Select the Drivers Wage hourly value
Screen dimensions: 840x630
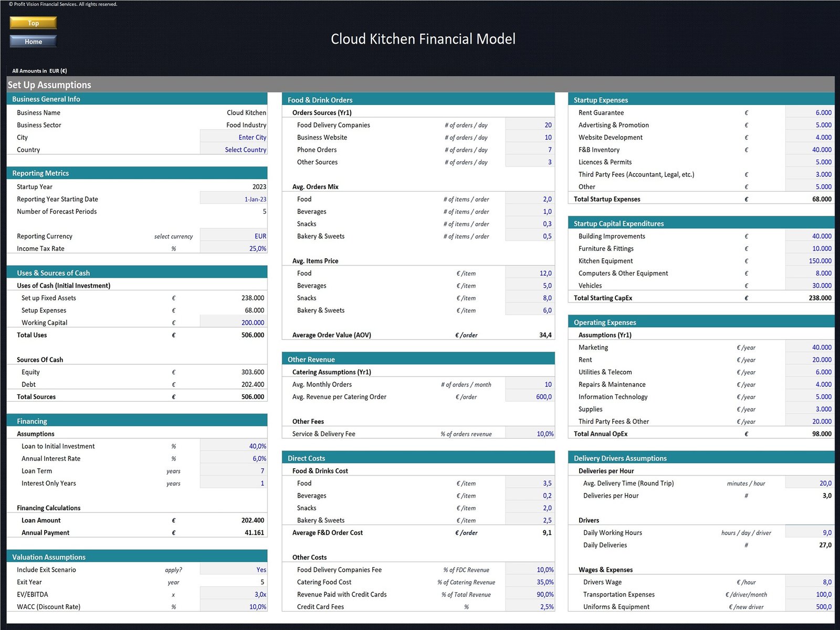[x=810, y=582]
